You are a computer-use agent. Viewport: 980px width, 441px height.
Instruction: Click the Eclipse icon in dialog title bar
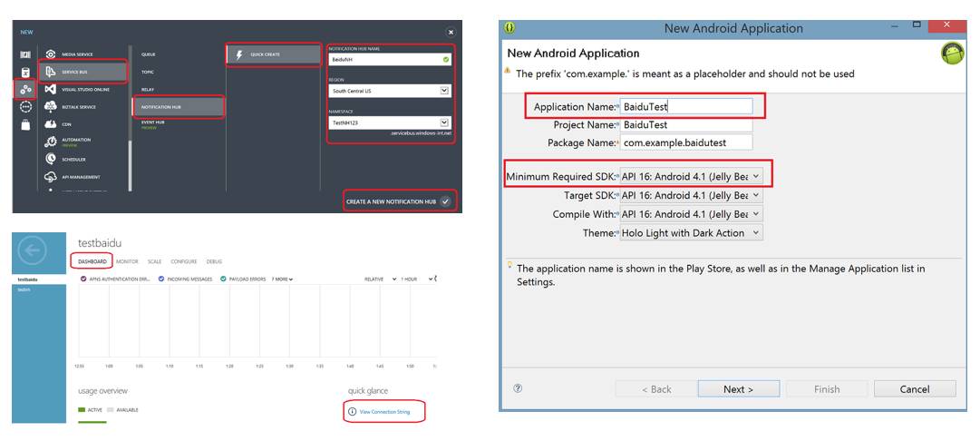[x=510, y=27]
